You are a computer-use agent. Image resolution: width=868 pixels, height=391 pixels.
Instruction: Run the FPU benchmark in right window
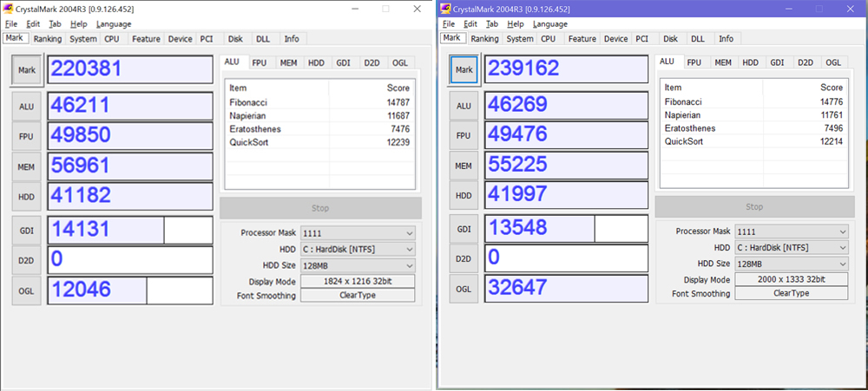[464, 135]
